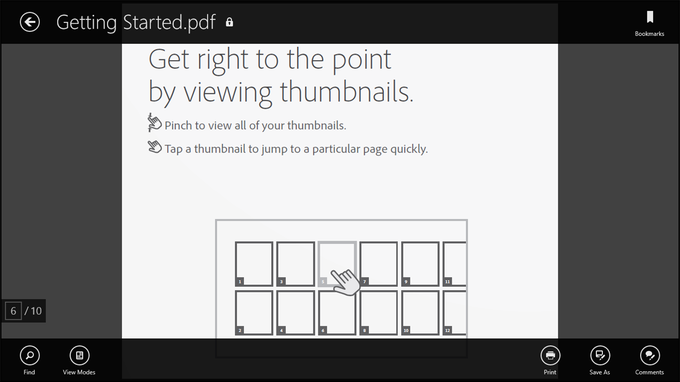Select the page 3 thumbnail in illustration
Screen dimensions: 680x382
(x=295, y=264)
